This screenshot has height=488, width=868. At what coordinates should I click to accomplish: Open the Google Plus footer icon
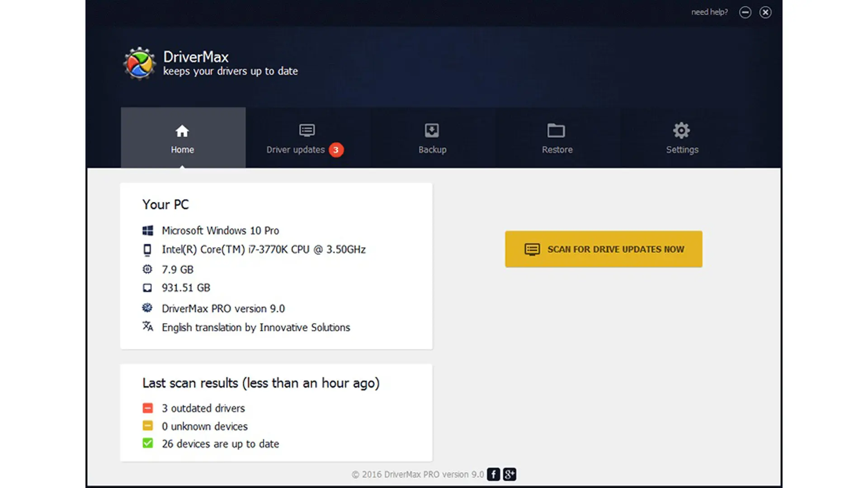(x=509, y=474)
